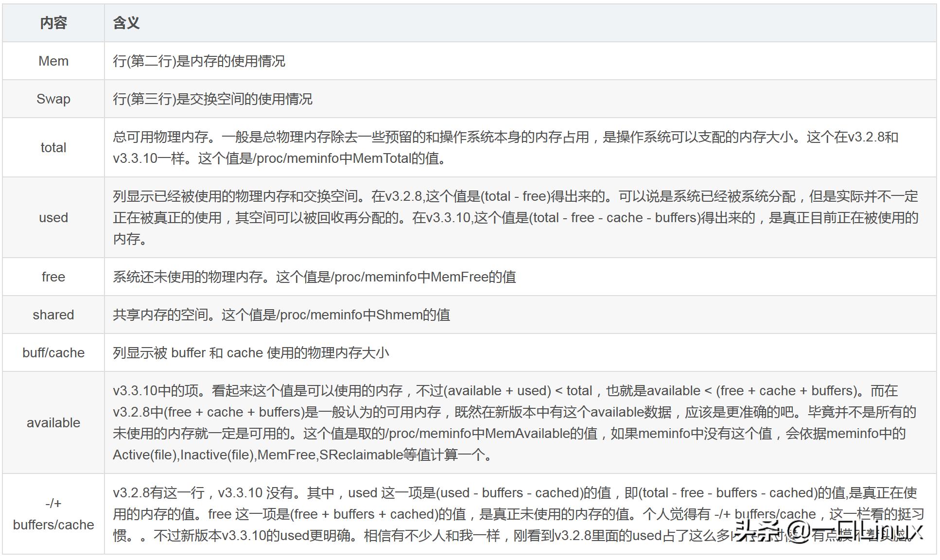Image resolution: width=940 pixels, height=560 pixels.
Task: Select the total row label cell
Action: [53, 147]
